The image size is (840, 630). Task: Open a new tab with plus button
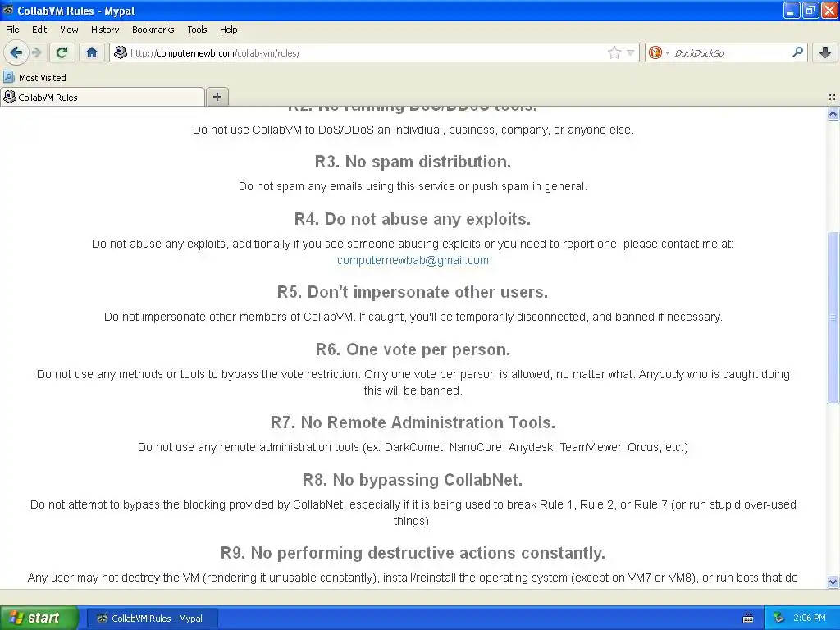pyautogui.click(x=217, y=97)
